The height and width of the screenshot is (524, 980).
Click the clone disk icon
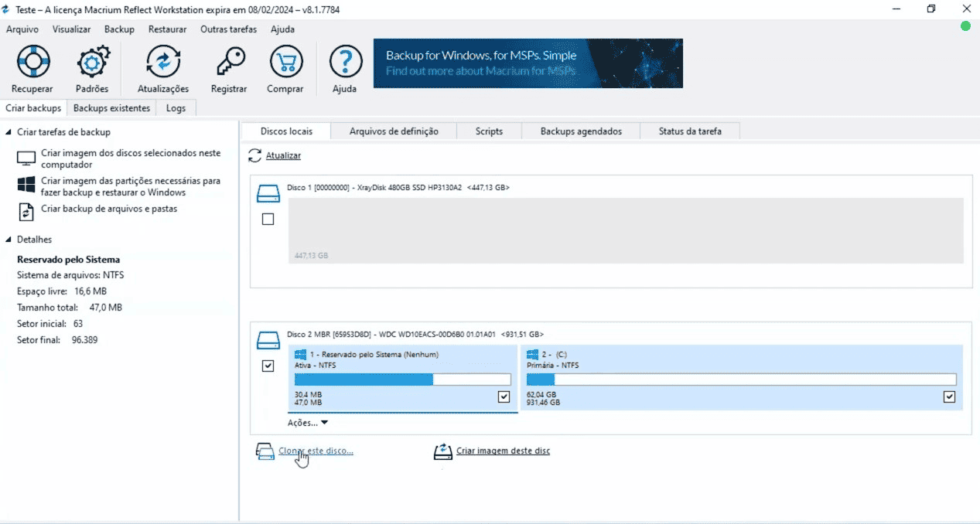(x=265, y=451)
